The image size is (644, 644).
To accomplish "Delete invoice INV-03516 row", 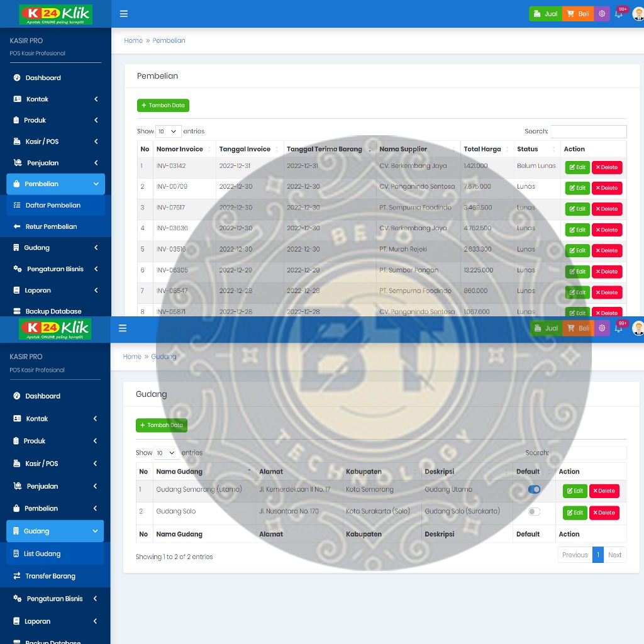I will (607, 250).
